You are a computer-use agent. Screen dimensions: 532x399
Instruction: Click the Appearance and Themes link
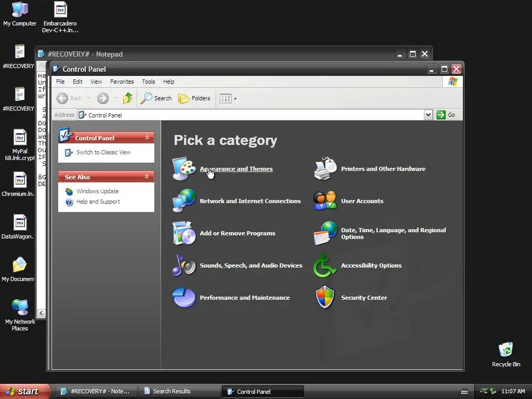click(x=236, y=169)
